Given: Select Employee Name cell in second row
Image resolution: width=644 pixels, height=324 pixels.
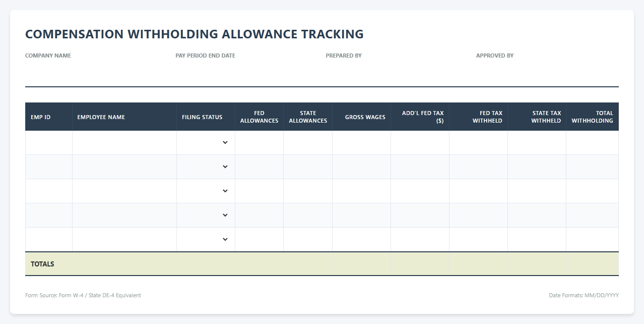Looking at the screenshot, I should [x=124, y=167].
